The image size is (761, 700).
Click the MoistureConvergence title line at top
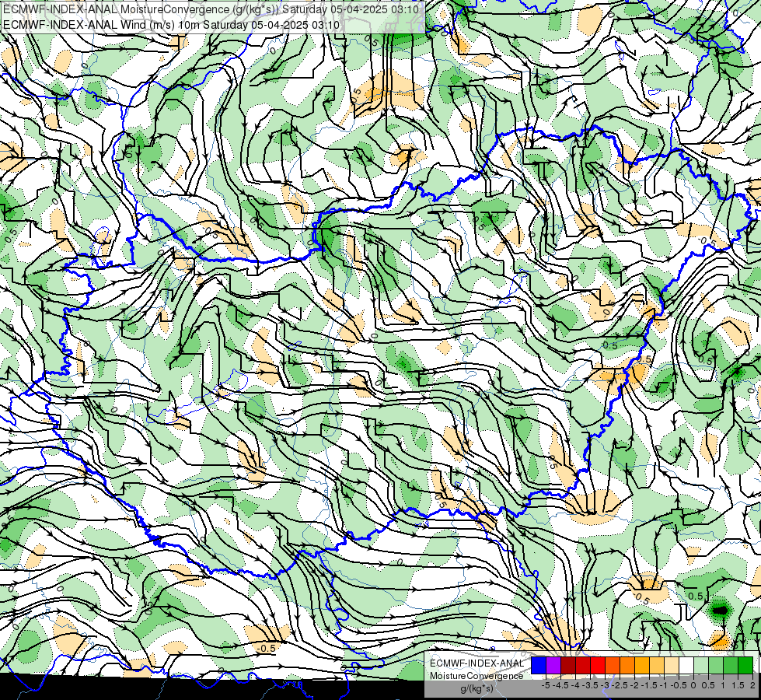tap(211, 9)
